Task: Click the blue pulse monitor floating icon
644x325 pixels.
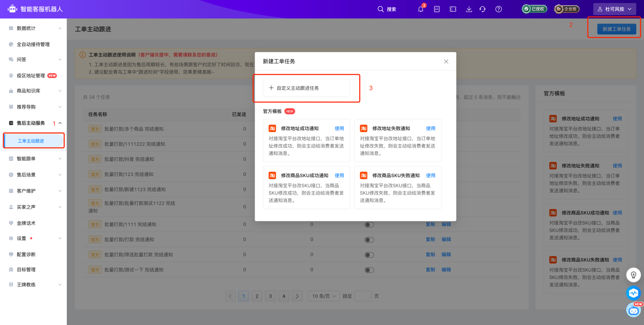Action: 633,293
